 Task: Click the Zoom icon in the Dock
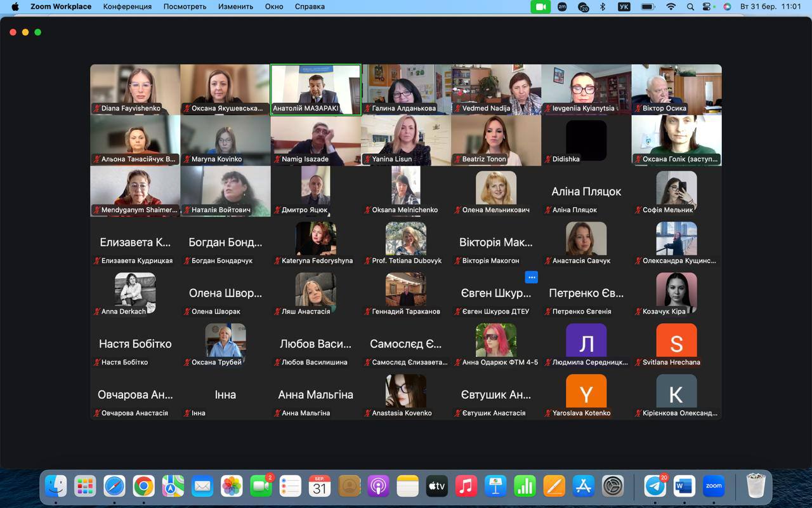[x=714, y=486]
